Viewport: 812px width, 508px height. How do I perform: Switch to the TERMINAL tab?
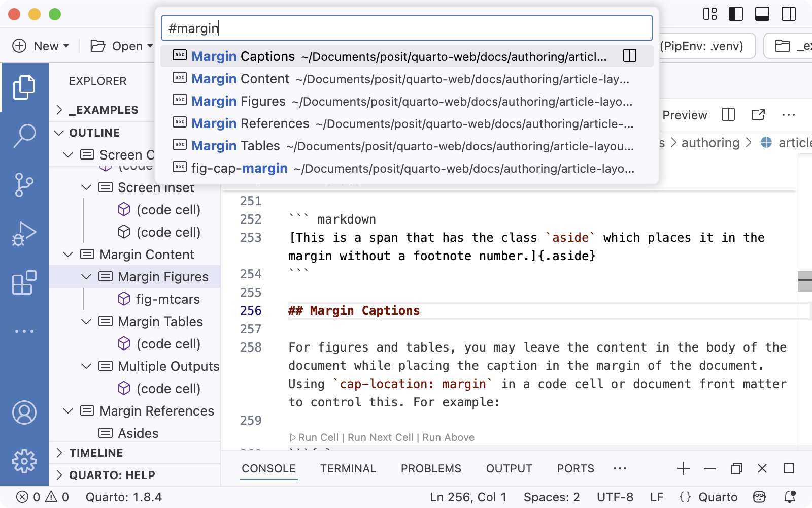348,468
